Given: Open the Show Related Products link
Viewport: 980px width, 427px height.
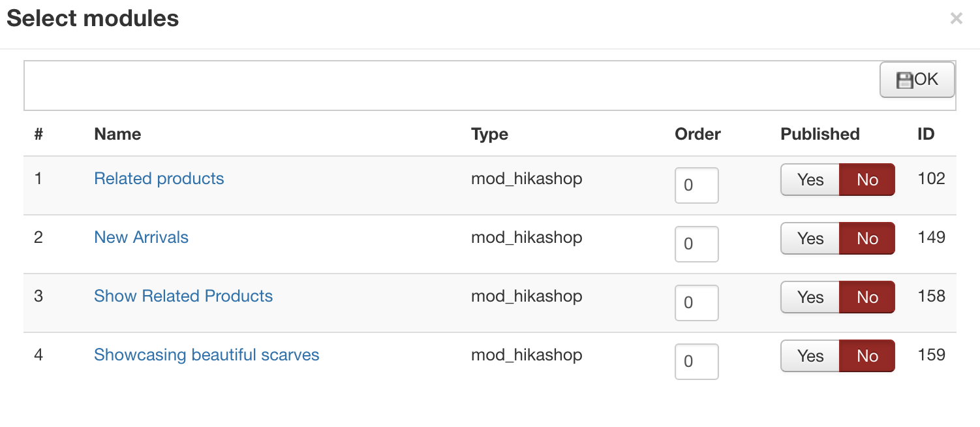Looking at the screenshot, I should [183, 296].
